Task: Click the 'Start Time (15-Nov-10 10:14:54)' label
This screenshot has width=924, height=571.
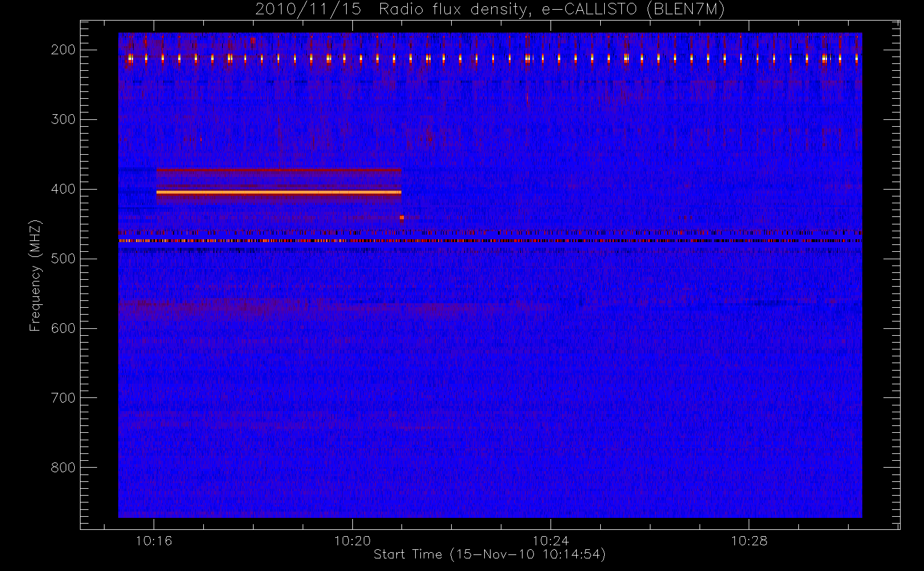Action: click(489, 554)
